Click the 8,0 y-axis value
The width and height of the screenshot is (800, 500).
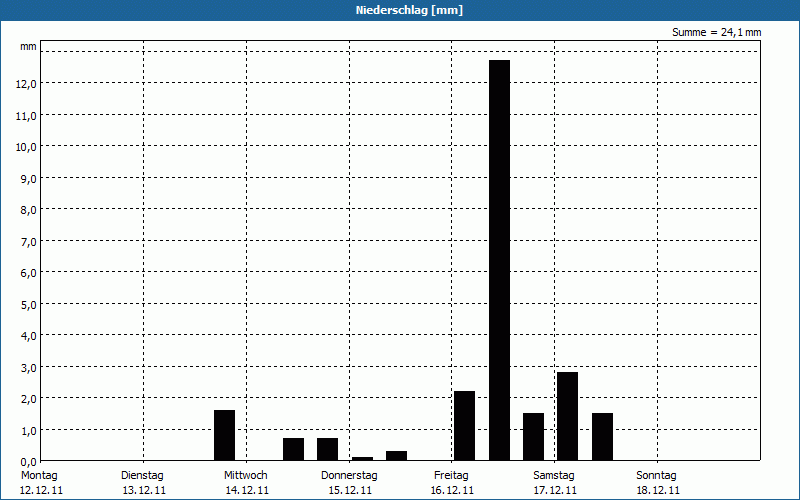tap(29, 210)
